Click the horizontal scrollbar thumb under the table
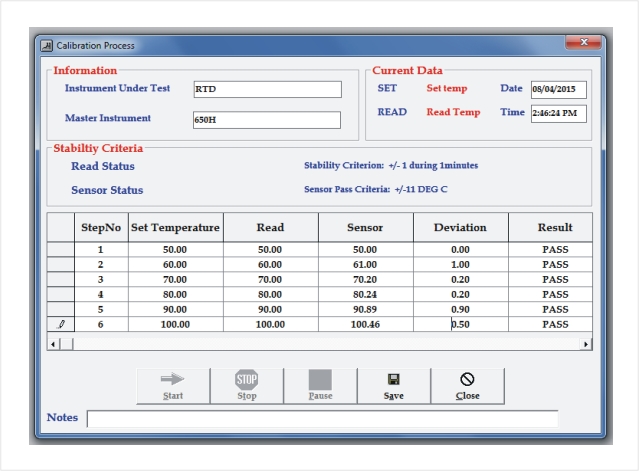639x471 pixels. (66, 344)
